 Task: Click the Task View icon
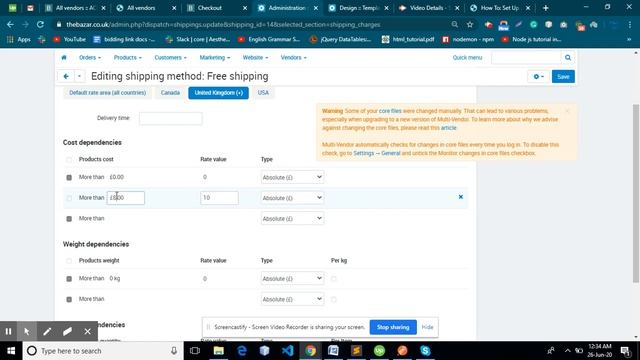click(x=195, y=351)
